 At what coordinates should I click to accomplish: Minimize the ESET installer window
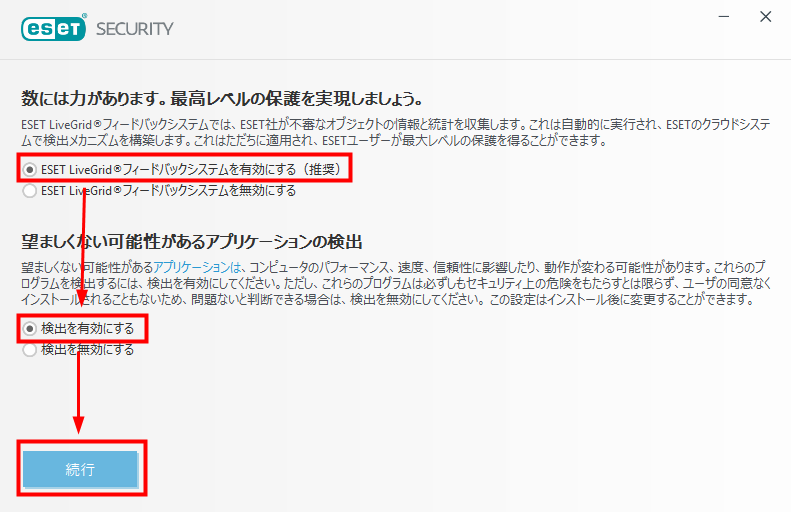click(x=724, y=17)
